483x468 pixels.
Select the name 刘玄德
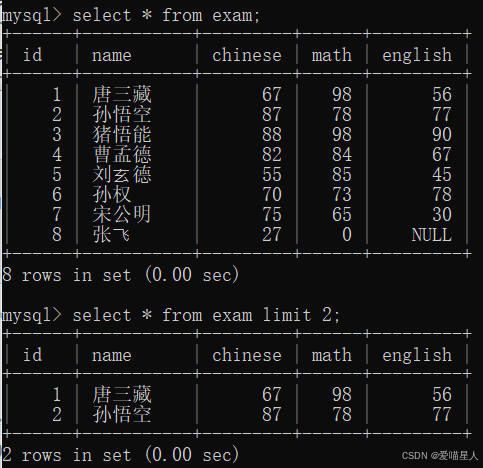pos(122,175)
